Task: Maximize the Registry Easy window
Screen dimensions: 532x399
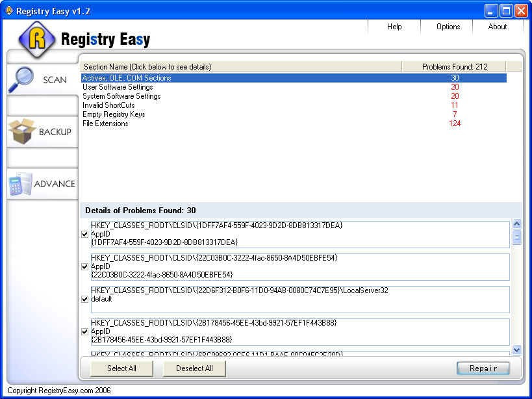Action: click(506, 11)
